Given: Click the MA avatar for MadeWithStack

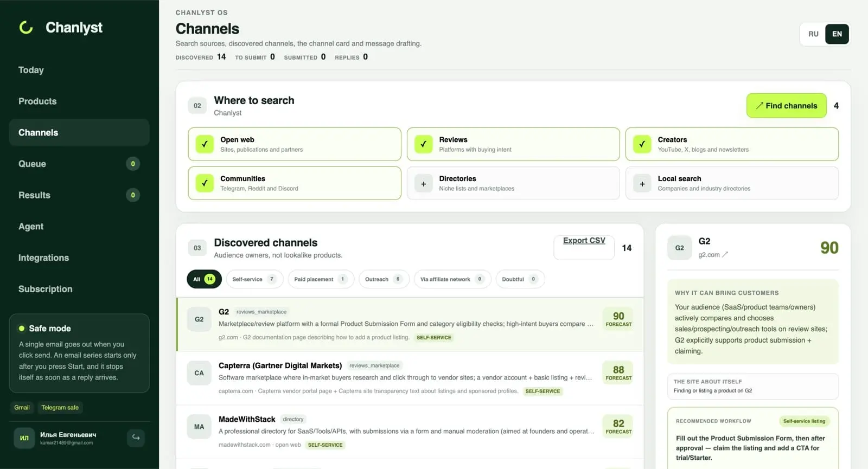Looking at the screenshot, I should point(199,427).
